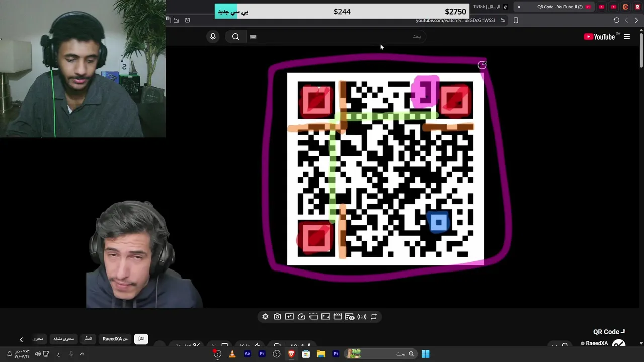Switch to Brave browser in taskbar
The image size is (644, 362).
(x=291, y=354)
